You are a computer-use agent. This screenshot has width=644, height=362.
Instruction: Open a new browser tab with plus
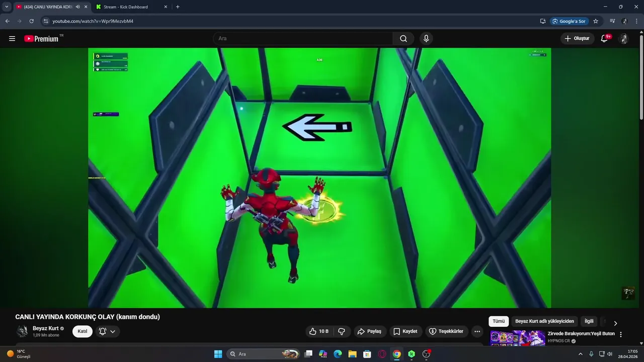pos(178,7)
